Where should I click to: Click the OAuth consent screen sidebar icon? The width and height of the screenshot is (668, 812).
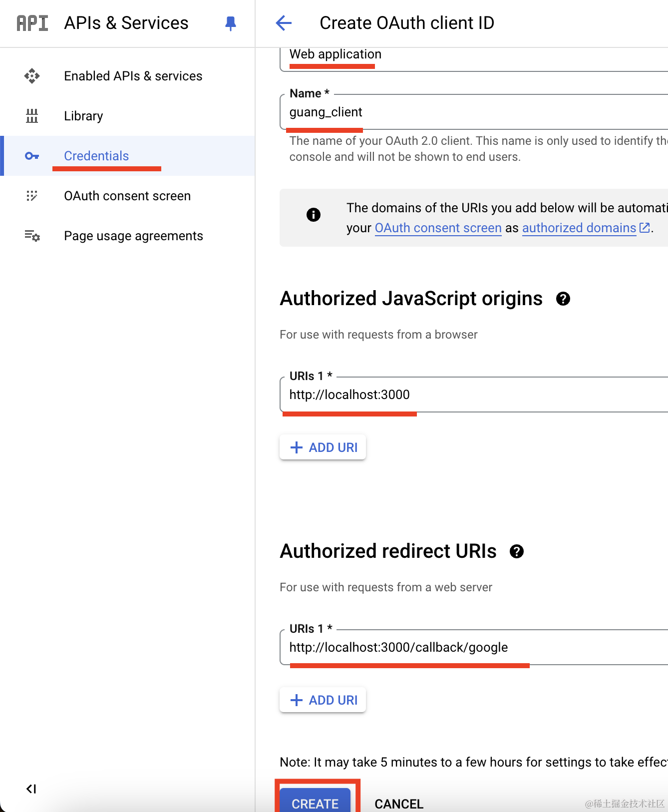tap(32, 196)
